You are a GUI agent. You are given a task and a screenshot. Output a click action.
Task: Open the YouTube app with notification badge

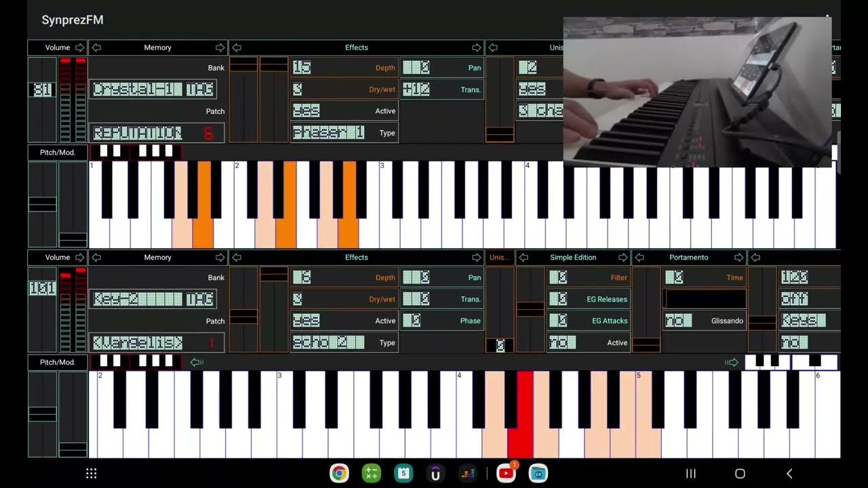(506, 473)
